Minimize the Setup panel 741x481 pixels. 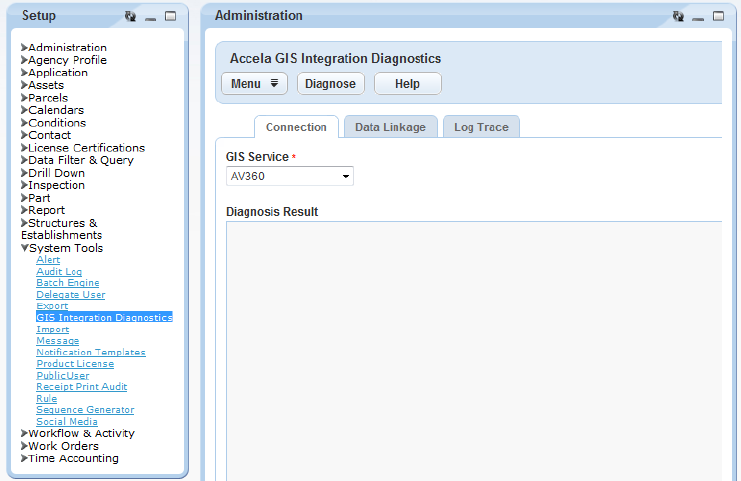coord(151,17)
